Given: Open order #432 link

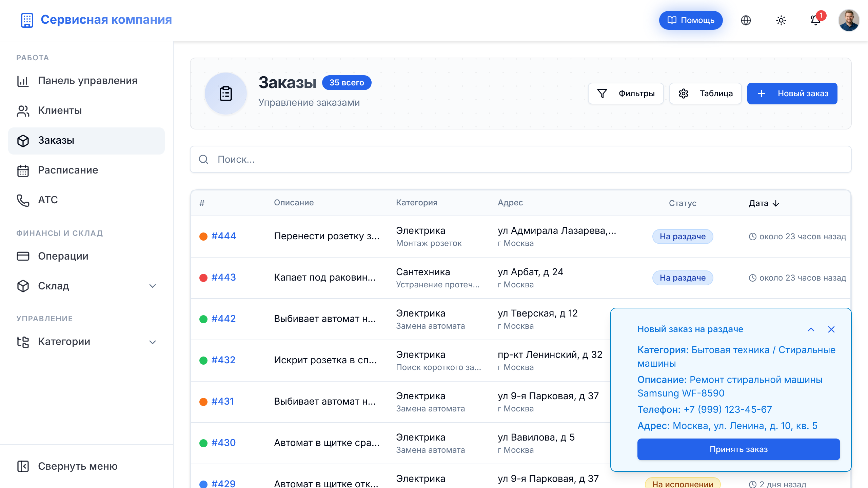Looking at the screenshot, I should click(x=223, y=360).
